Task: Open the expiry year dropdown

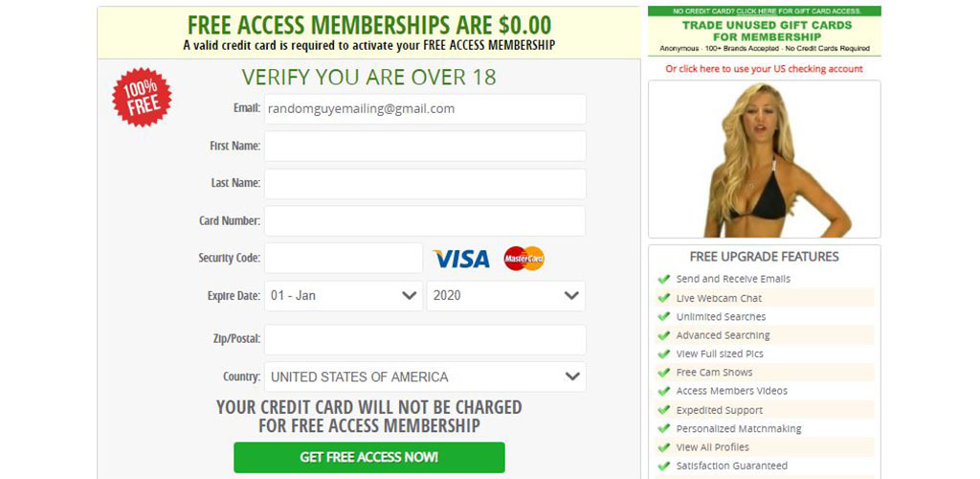Action: coord(505,296)
